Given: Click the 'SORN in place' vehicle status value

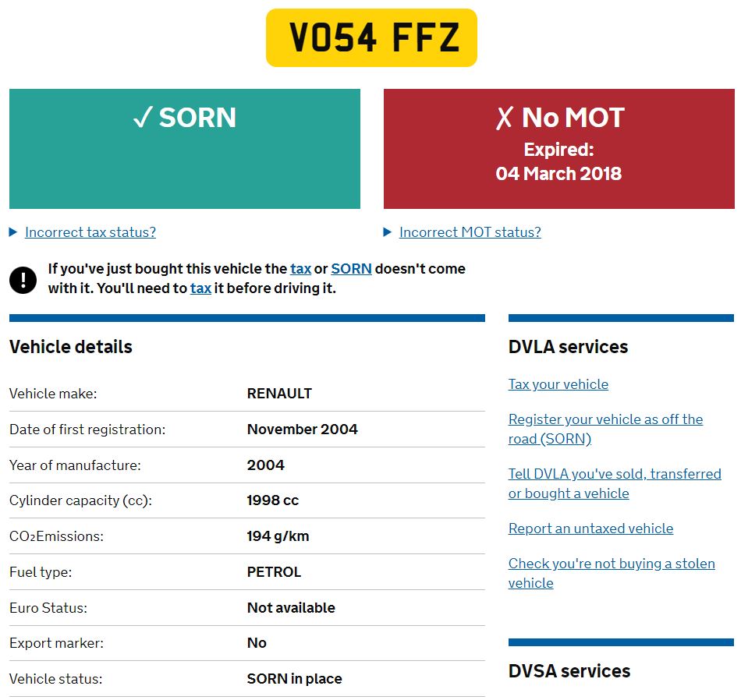Looking at the screenshot, I should point(294,679).
